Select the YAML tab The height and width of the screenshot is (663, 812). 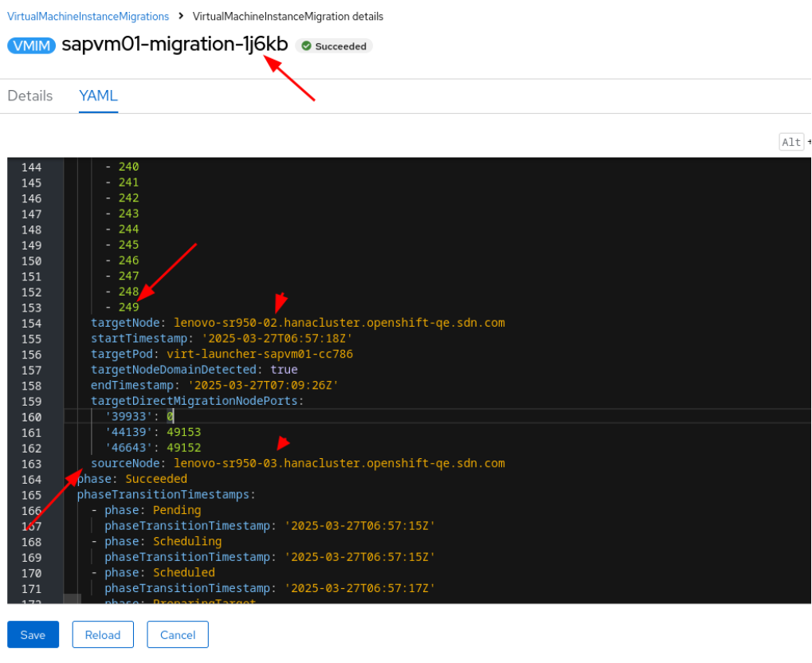coord(98,96)
